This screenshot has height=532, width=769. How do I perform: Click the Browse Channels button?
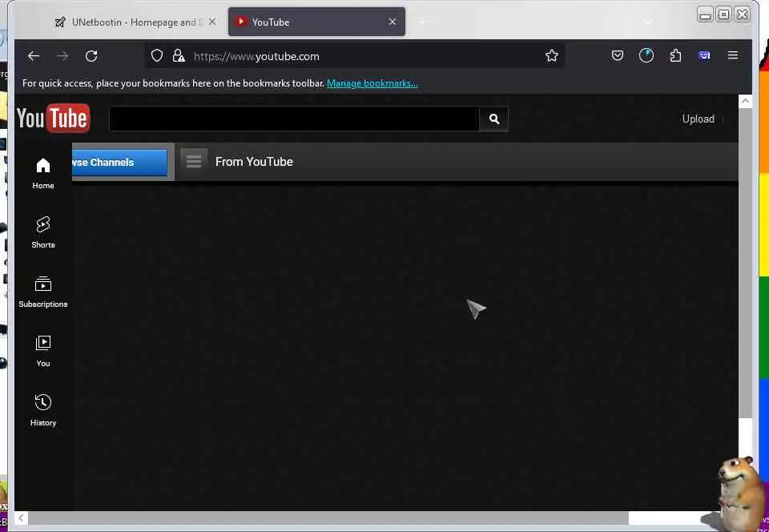click(119, 163)
